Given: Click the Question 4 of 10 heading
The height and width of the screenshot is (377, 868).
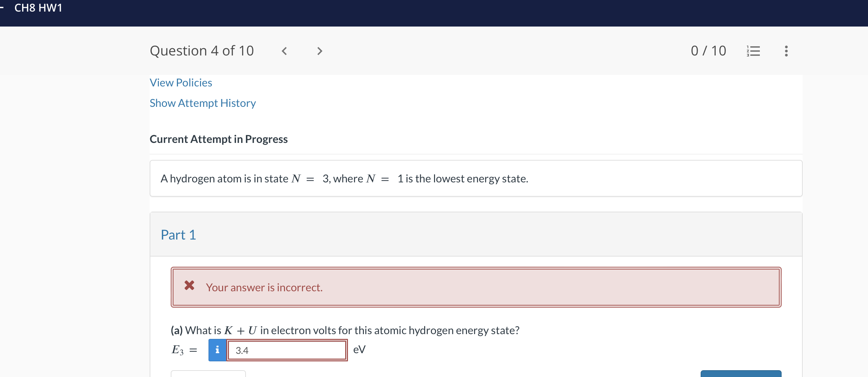Looking at the screenshot, I should (202, 50).
